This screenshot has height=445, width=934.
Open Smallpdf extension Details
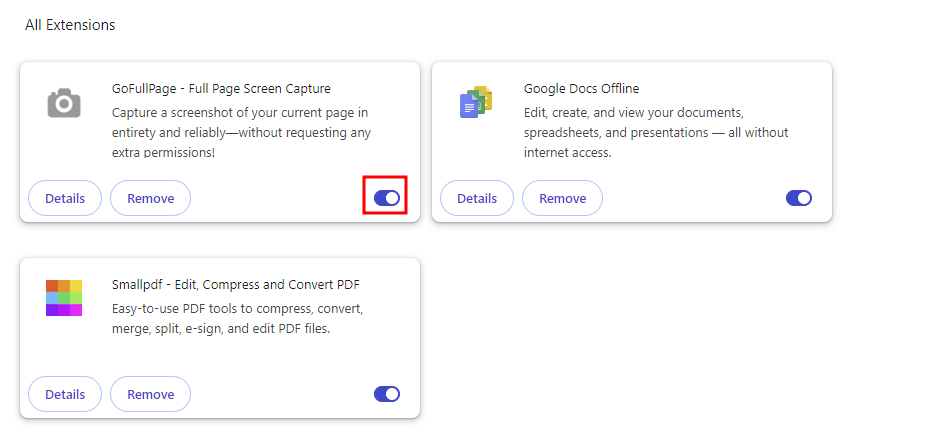click(65, 394)
